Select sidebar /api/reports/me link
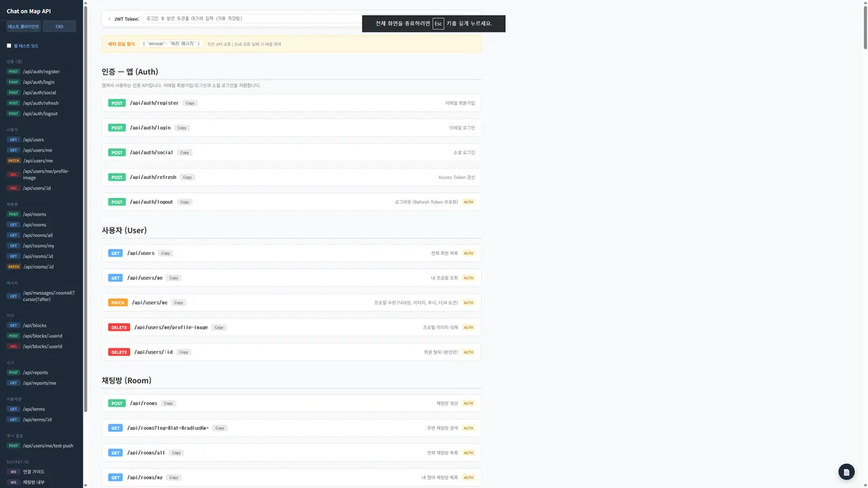 41,383
